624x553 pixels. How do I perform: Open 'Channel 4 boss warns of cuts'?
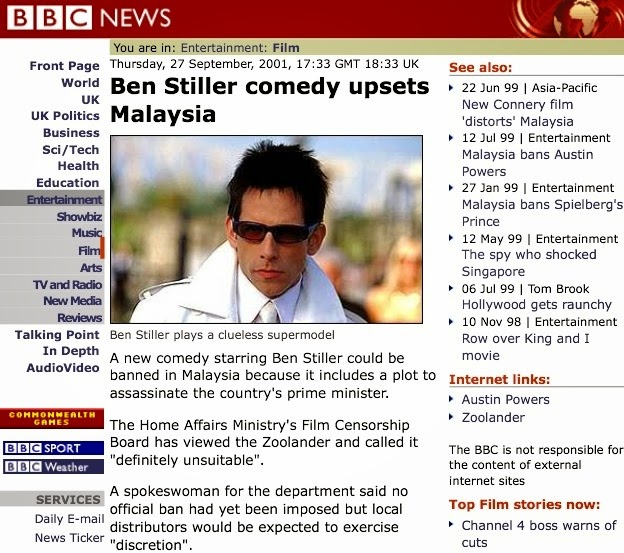click(539, 534)
